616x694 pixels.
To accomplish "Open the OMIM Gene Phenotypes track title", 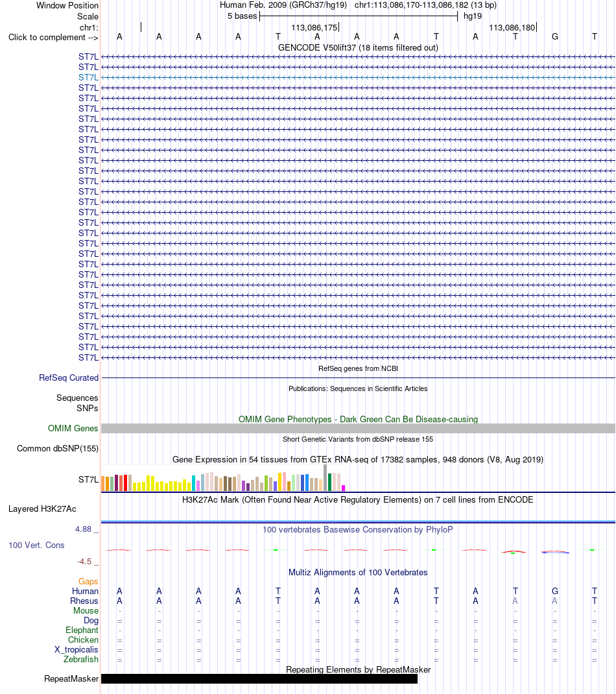I will tap(358, 419).
